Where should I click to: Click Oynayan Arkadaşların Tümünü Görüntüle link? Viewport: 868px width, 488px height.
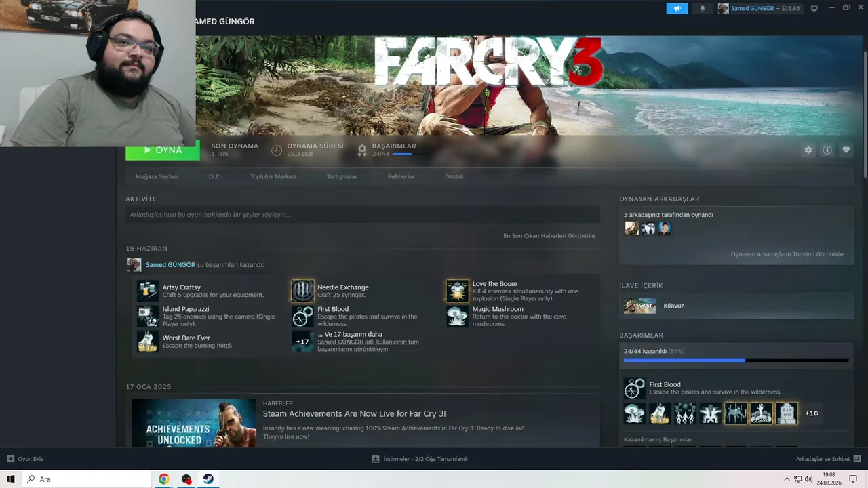point(787,254)
